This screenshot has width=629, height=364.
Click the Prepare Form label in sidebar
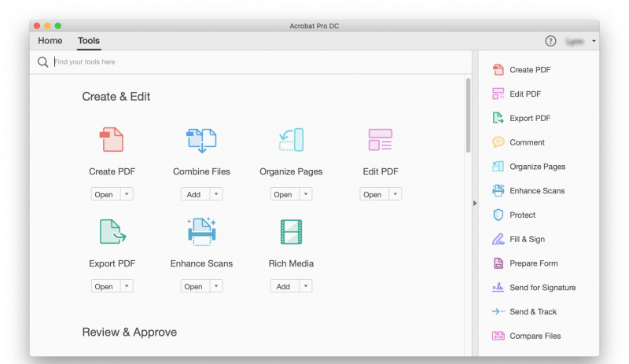tap(534, 263)
